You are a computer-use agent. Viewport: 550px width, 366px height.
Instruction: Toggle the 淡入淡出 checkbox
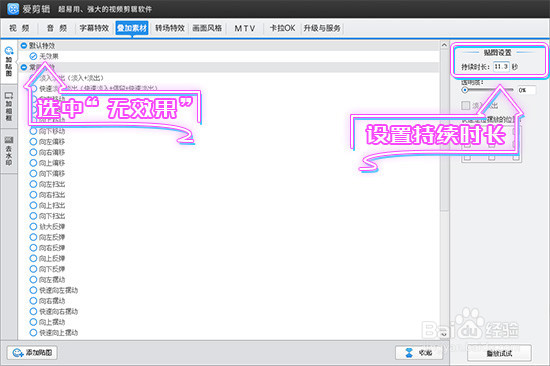point(465,105)
